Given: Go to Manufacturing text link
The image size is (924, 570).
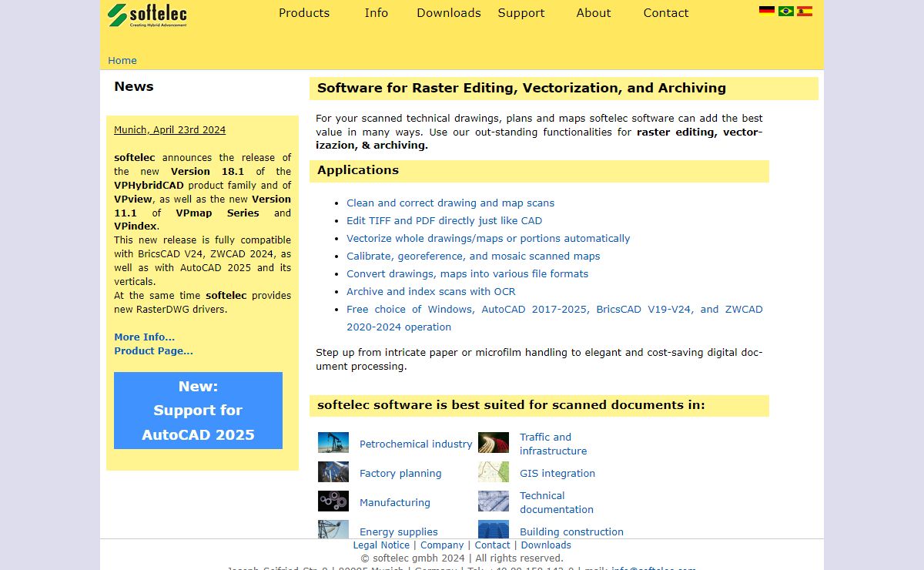Looking at the screenshot, I should click(x=395, y=503).
